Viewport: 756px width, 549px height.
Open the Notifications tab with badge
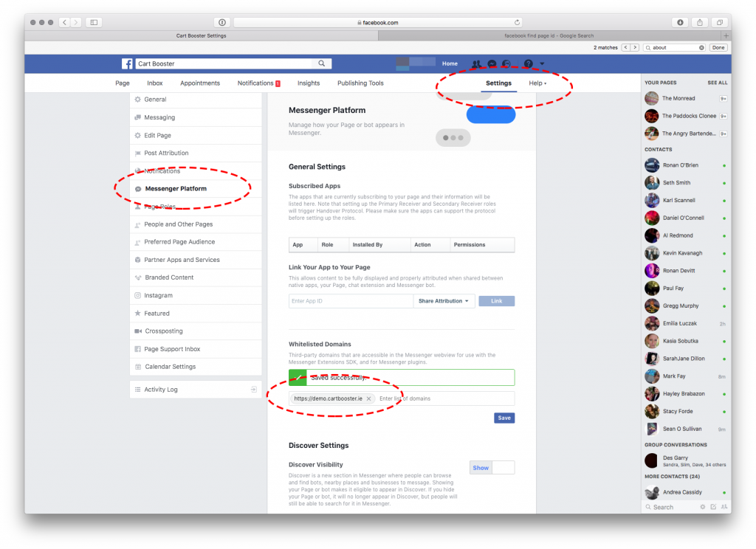[259, 83]
